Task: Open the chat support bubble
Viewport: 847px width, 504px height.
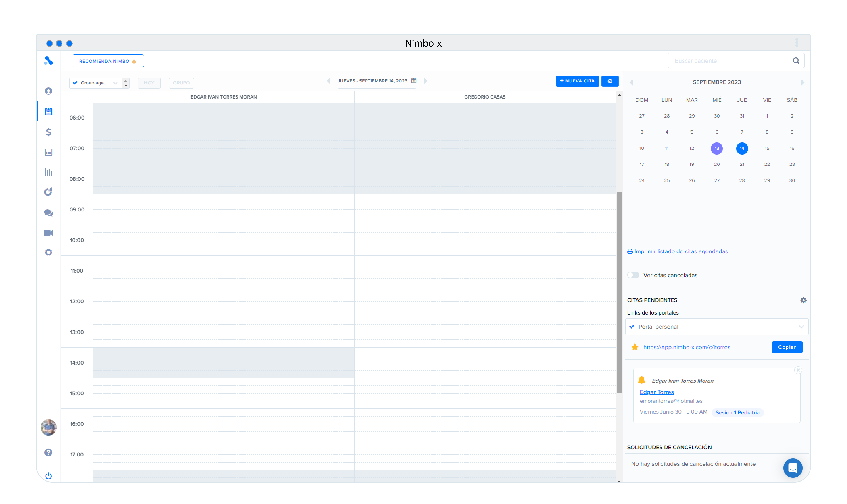Action: 793,468
